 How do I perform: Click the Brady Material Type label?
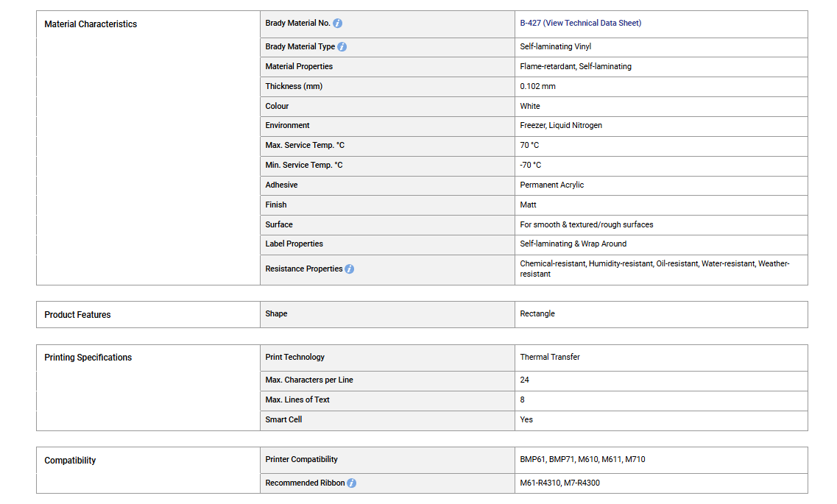pos(300,46)
